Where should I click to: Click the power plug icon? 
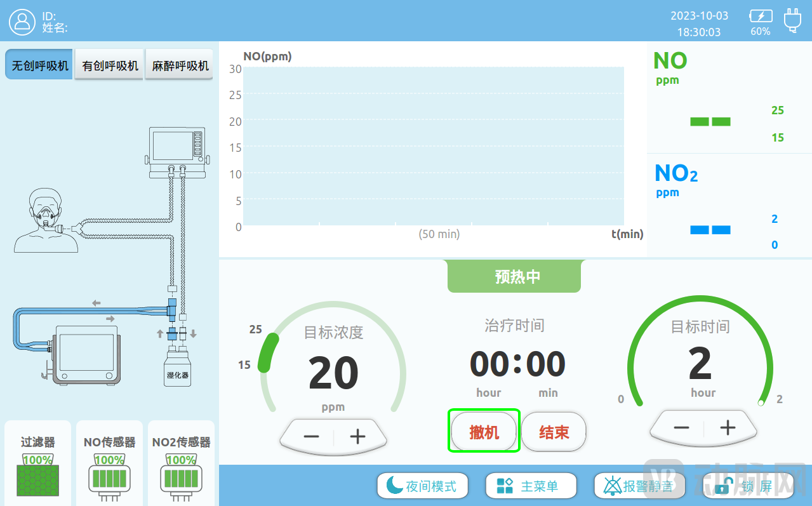click(792, 20)
